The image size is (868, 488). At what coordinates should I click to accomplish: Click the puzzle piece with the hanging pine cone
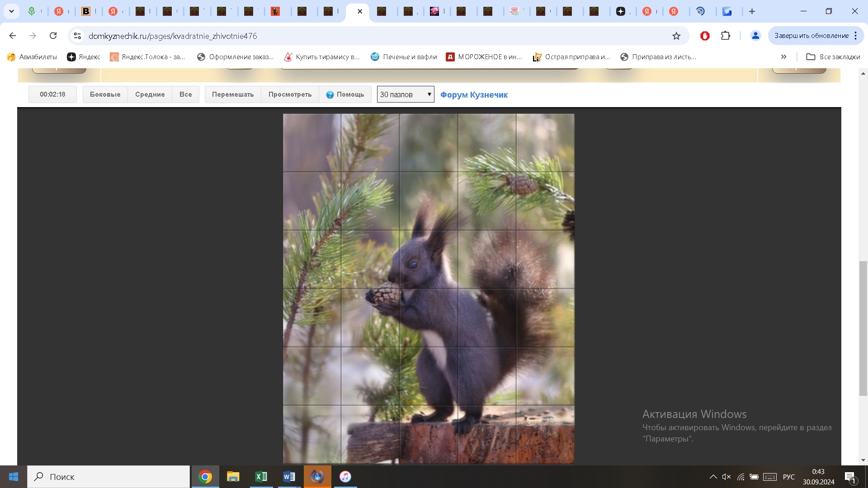point(545,201)
